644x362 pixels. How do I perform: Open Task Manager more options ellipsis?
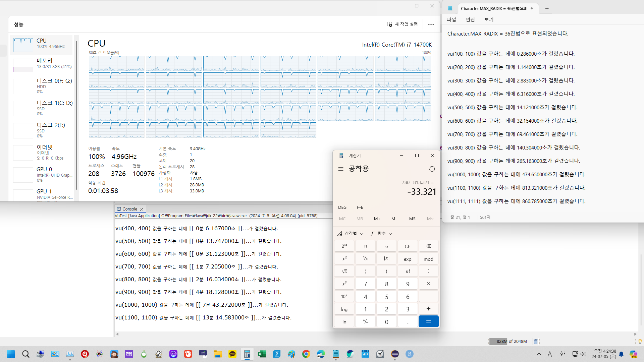point(431,24)
